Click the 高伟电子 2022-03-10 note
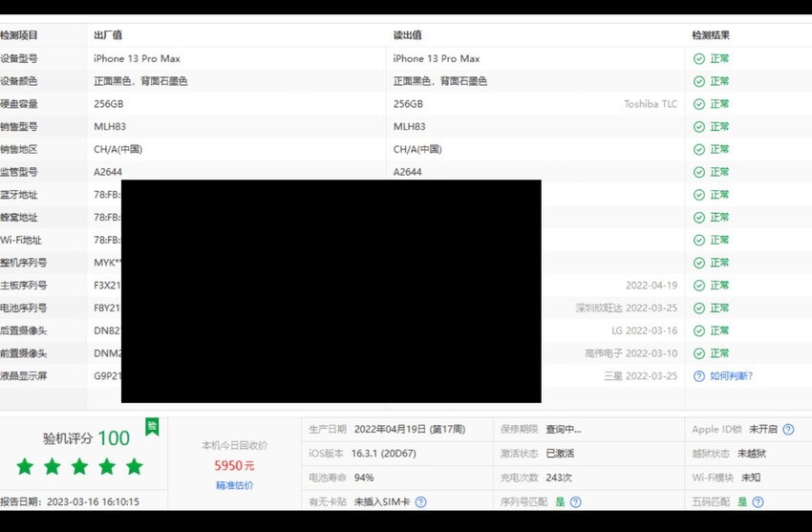This screenshot has width=812, height=532. [630, 353]
